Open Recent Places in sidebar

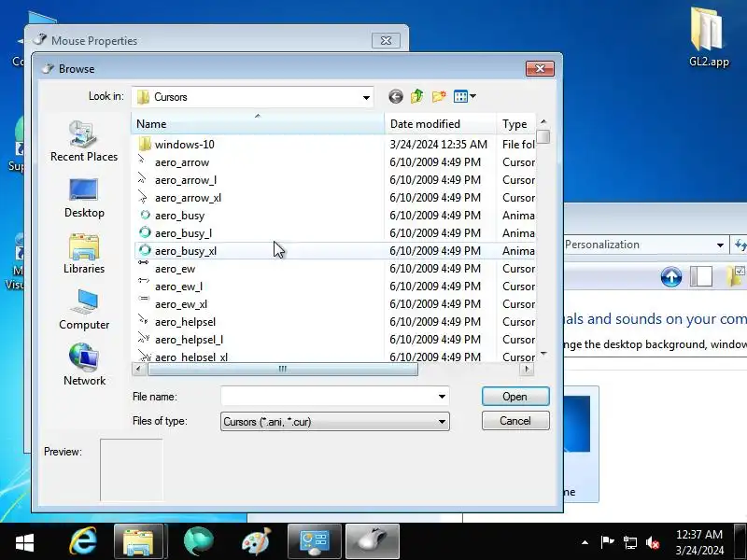(x=84, y=141)
